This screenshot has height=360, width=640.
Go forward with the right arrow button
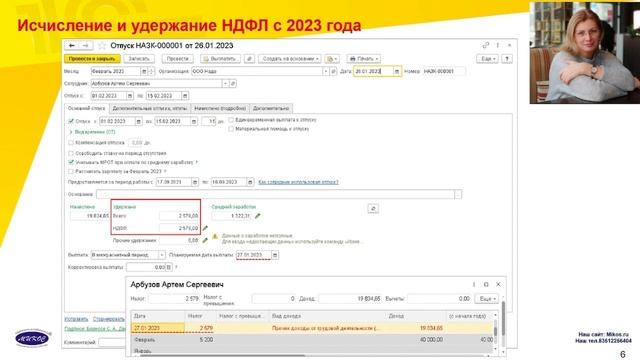point(86,46)
